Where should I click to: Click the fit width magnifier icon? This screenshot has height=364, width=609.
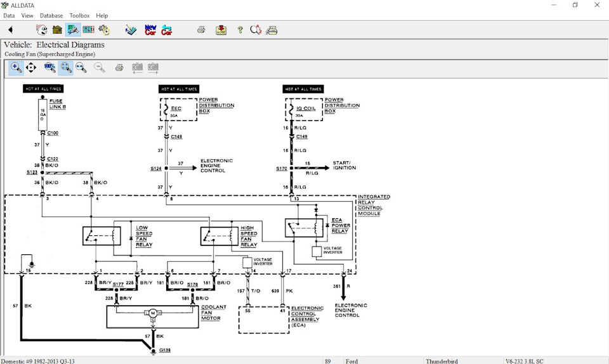click(x=81, y=67)
